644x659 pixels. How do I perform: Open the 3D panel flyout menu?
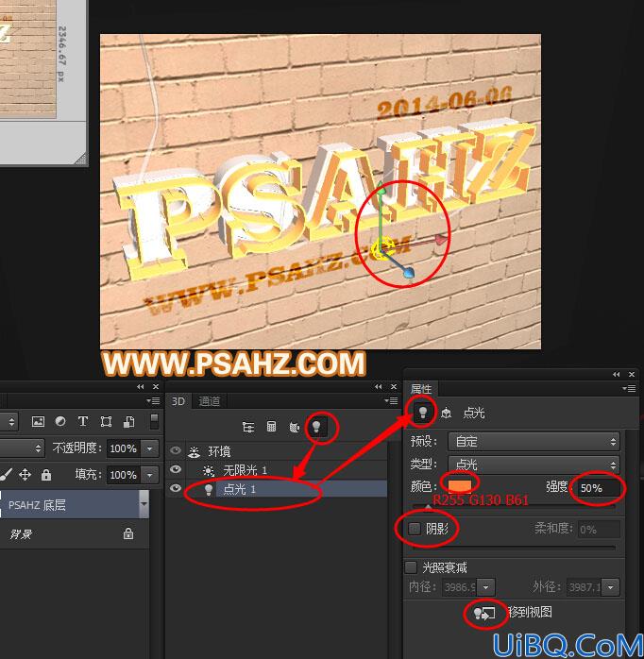[x=391, y=400]
